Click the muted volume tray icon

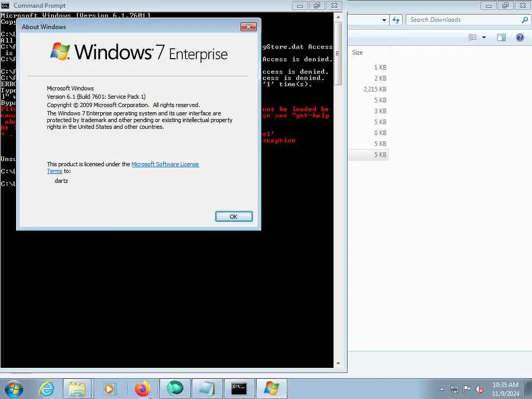(x=480, y=389)
